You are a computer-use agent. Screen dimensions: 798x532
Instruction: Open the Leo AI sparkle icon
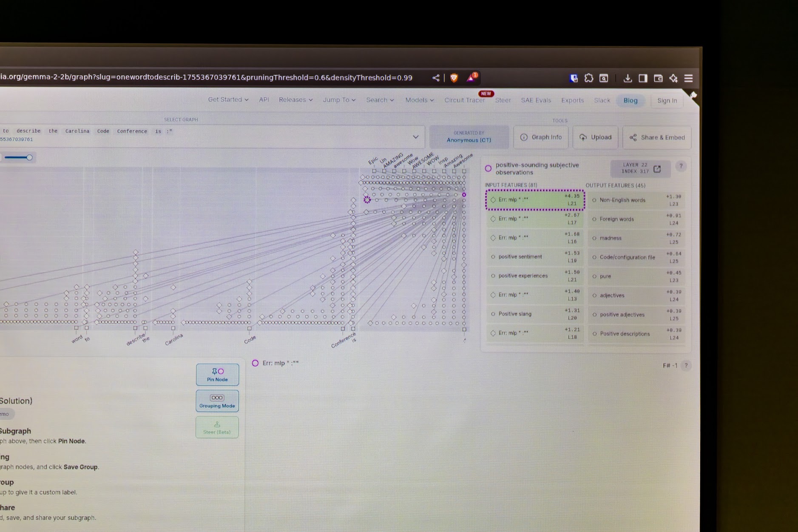(x=673, y=78)
